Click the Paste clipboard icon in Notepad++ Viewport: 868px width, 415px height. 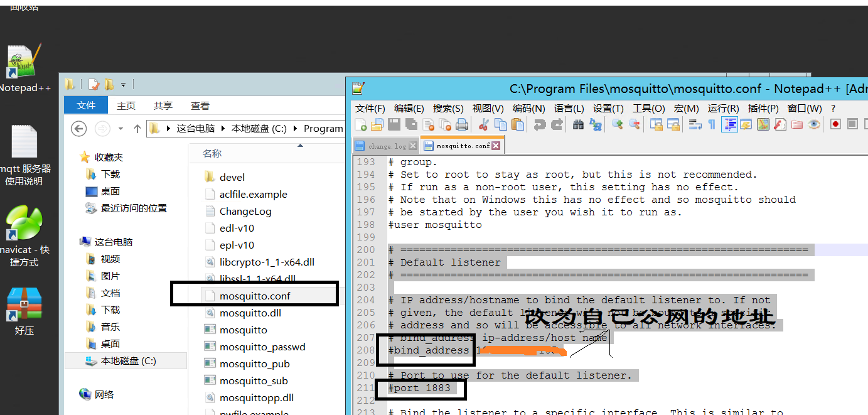(x=517, y=124)
